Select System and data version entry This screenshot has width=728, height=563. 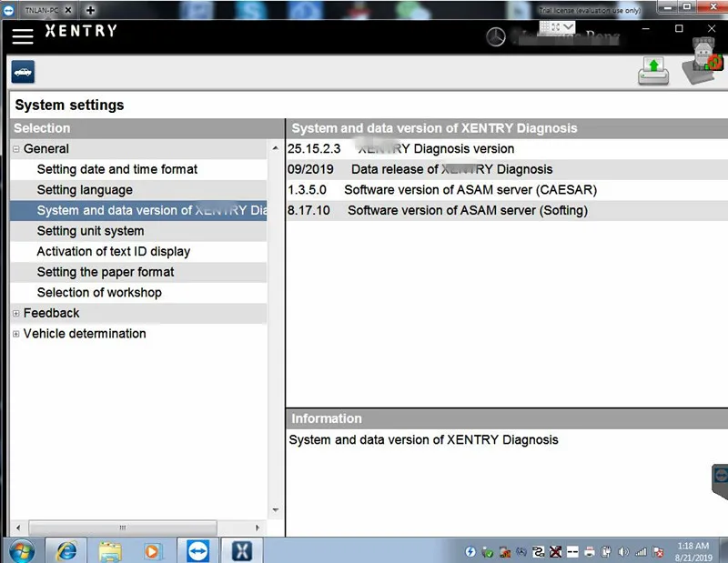[x=138, y=210]
